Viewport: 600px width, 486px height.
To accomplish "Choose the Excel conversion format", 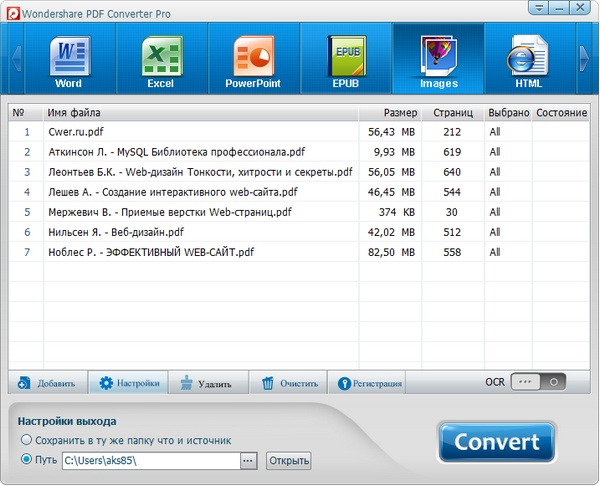I will (x=161, y=58).
